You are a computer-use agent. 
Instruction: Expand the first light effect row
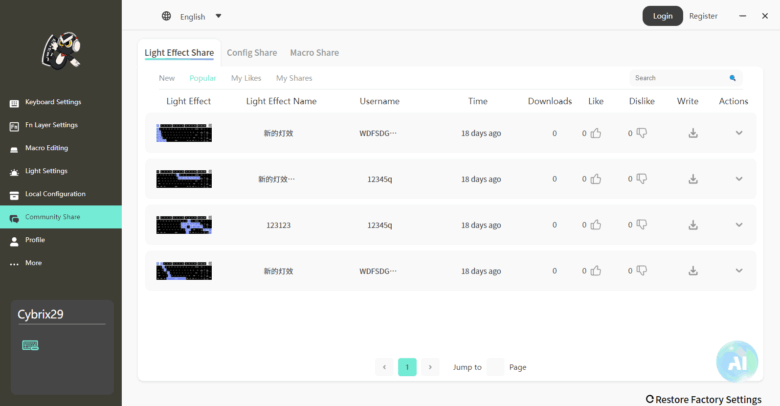(x=739, y=133)
